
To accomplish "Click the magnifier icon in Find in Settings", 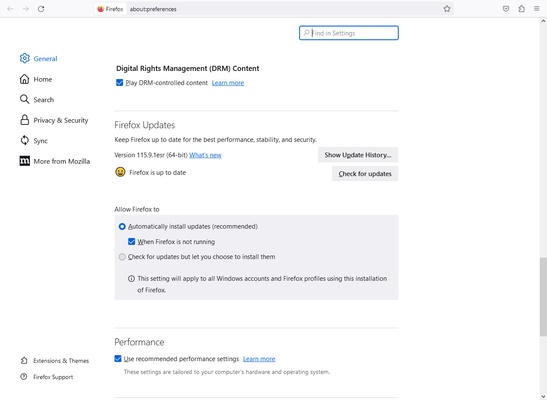I will pos(306,33).
